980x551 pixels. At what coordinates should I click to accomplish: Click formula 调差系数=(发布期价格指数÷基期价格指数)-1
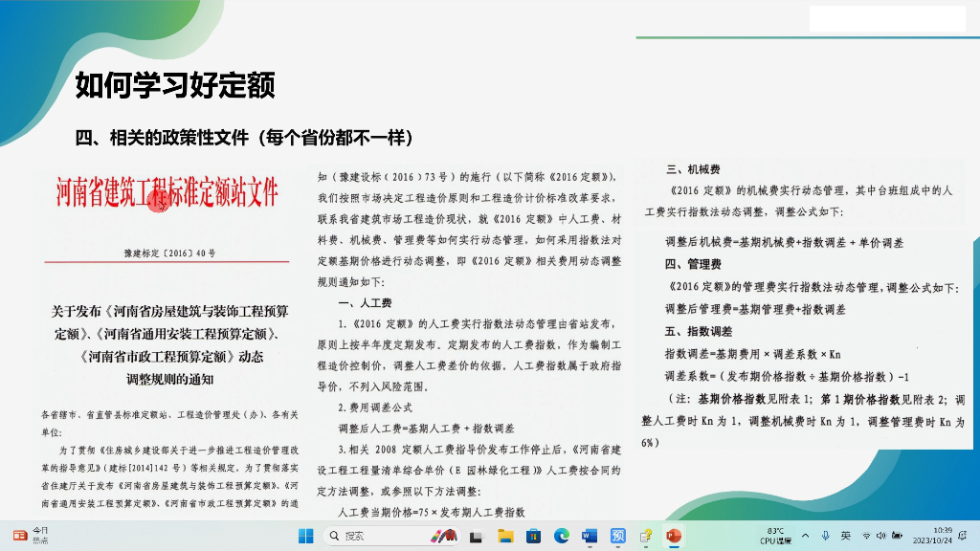[787, 377]
